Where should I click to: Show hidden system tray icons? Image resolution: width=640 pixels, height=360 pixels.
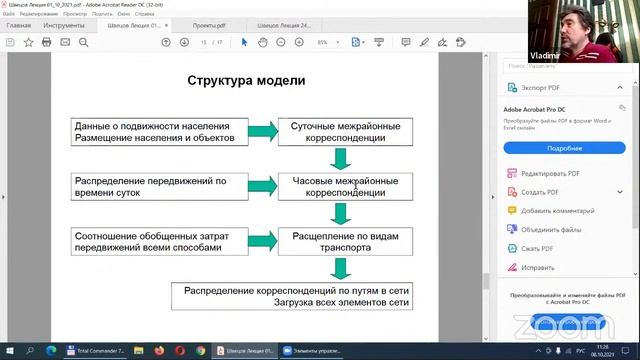(538, 351)
